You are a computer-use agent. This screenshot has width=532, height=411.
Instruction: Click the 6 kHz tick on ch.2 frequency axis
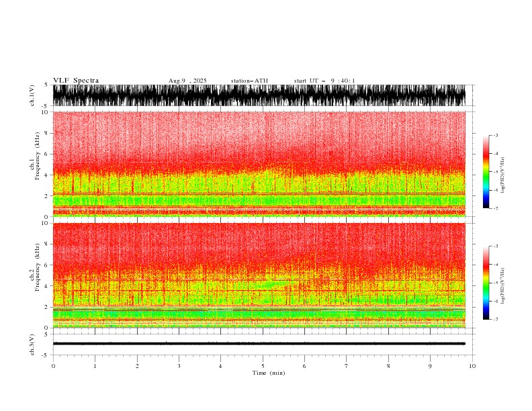46,265
